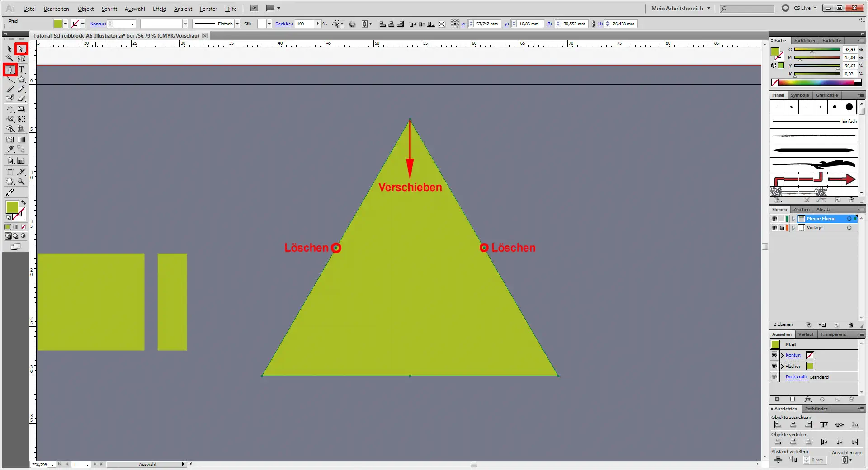Activate the Pen tool
Screen dimensions: 868x470
[x=9, y=70]
